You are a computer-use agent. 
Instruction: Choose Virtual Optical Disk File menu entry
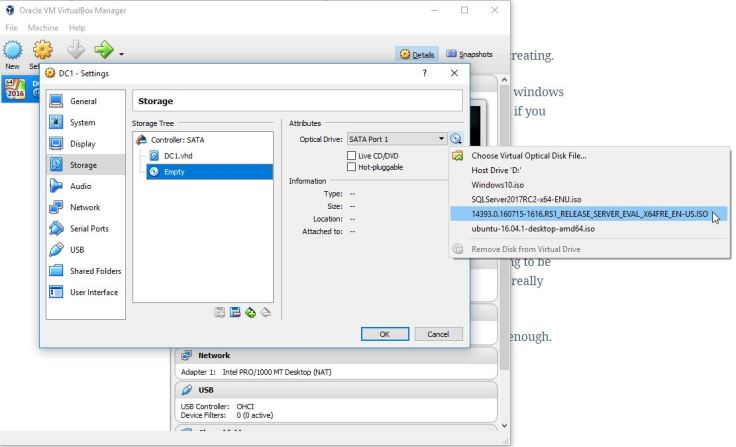click(x=589, y=156)
